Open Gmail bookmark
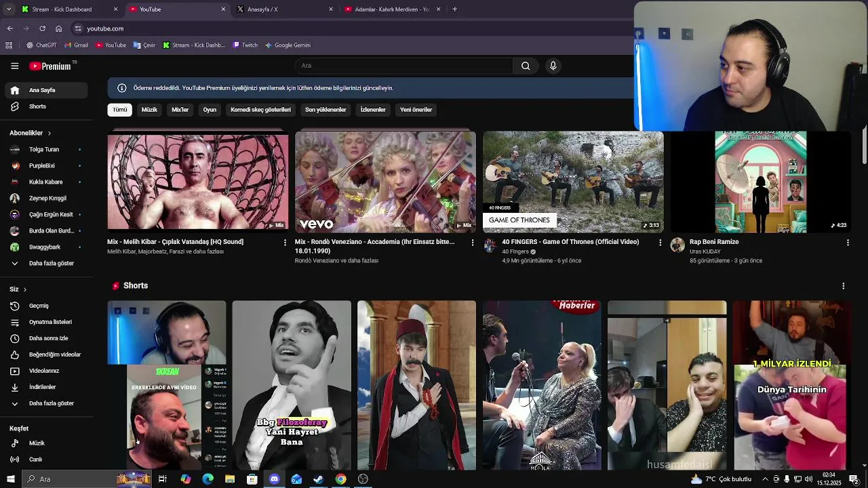The height and width of the screenshot is (488, 868). (76, 45)
